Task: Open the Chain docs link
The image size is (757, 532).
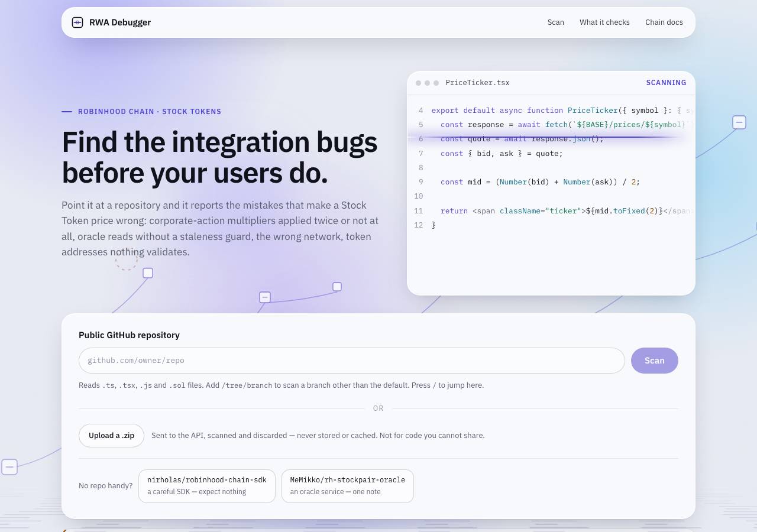Action: pyautogui.click(x=664, y=22)
